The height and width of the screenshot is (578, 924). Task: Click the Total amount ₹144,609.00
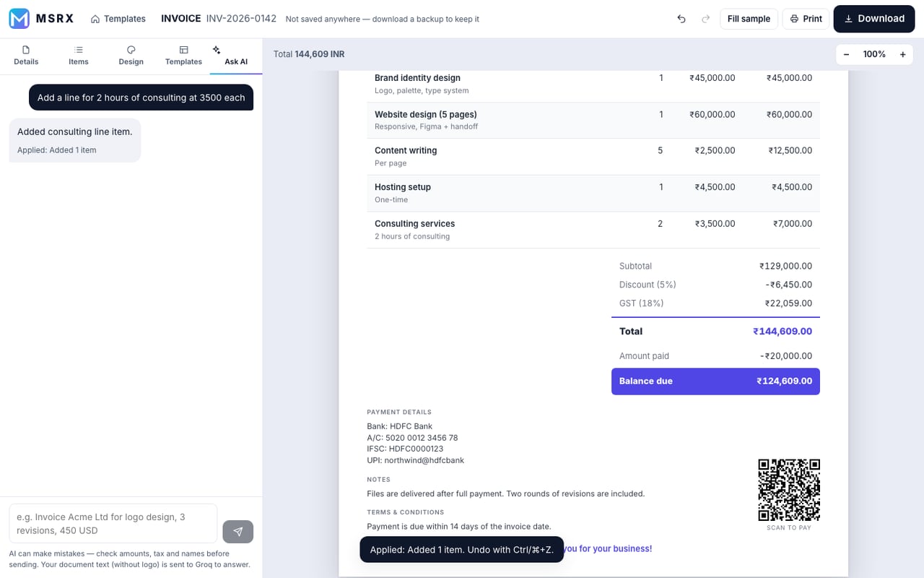pyautogui.click(x=783, y=332)
